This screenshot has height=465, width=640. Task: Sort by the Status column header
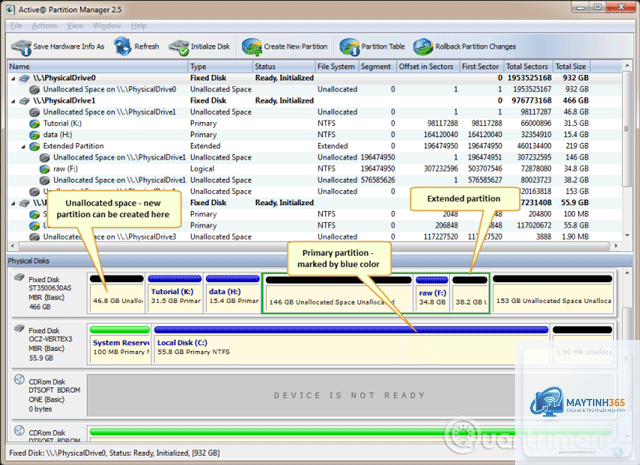284,66
